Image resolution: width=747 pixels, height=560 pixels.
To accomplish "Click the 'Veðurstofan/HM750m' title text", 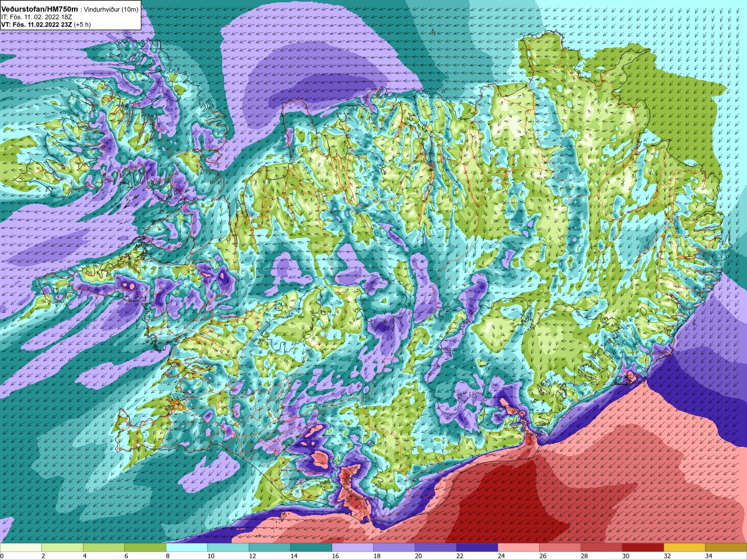I will click(40, 9).
